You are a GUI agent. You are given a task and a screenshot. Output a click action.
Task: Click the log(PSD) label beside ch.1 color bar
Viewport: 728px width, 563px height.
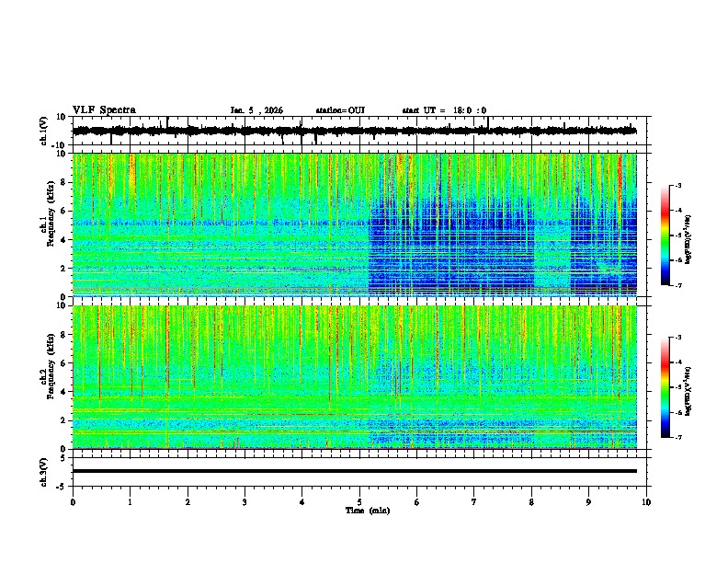[688, 239]
